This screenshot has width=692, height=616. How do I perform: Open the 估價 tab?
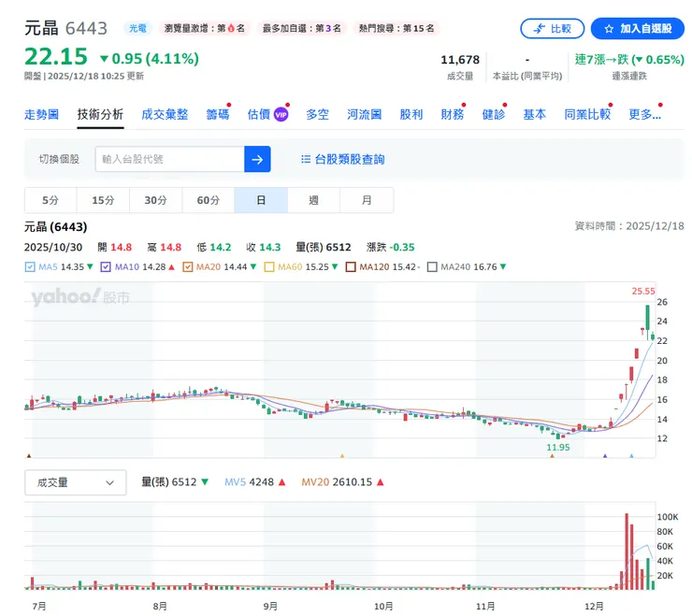pos(259,115)
